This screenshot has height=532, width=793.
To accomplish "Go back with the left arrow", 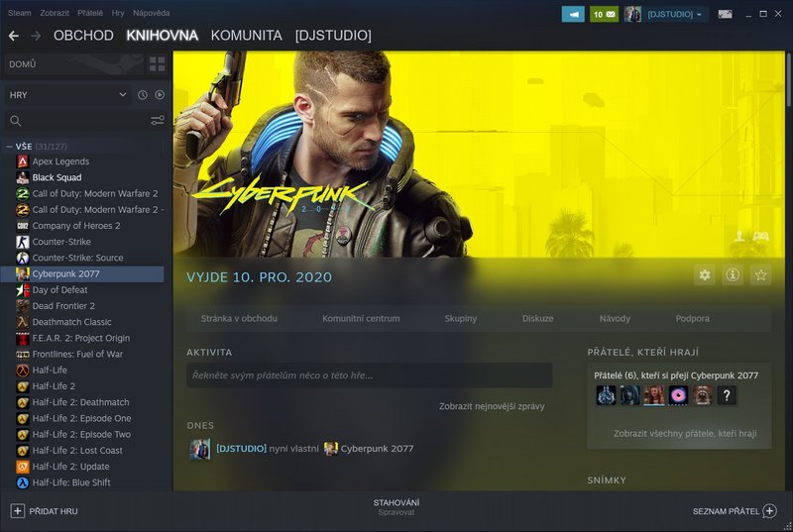I will (14, 36).
